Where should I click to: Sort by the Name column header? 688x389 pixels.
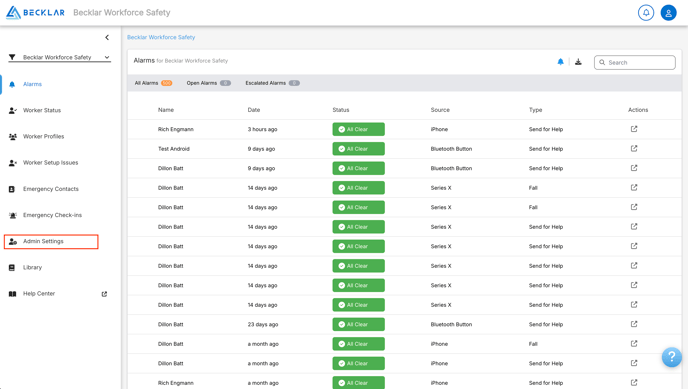point(166,110)
